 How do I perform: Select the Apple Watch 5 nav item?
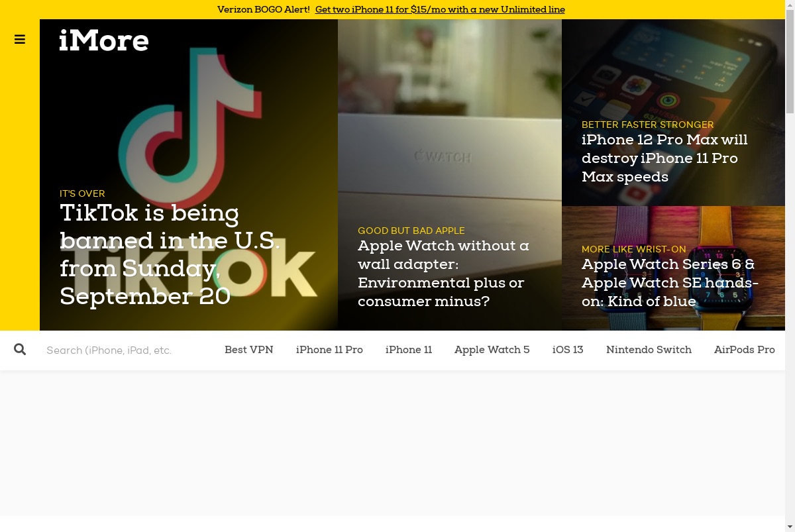click(492, 350)
